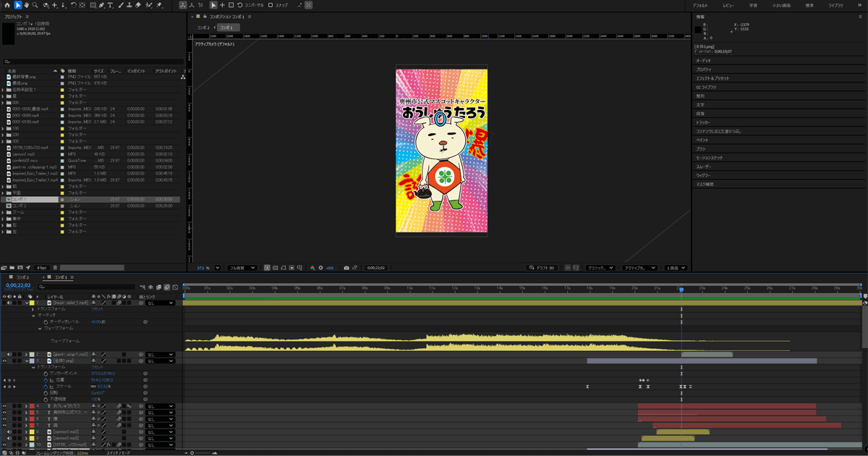The height and width of the screenshot is (456, 868).
Task: Select the Zoom magnifier tool
Action: coord(36,5)
